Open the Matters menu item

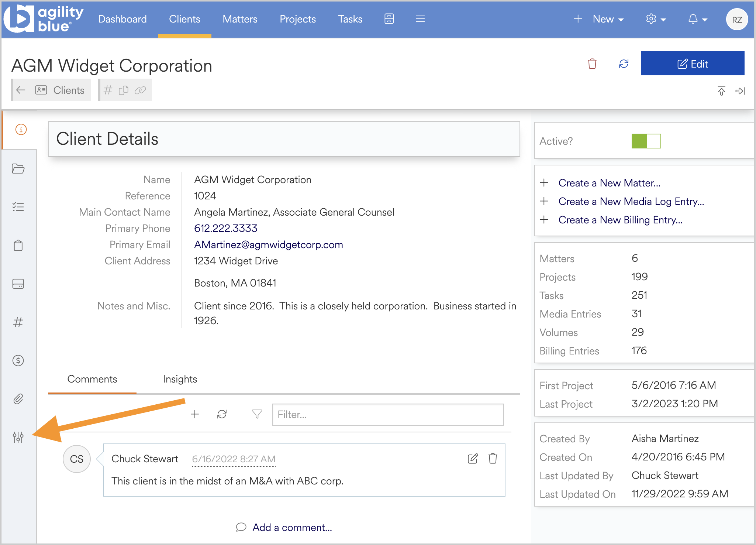coord(240,19)
